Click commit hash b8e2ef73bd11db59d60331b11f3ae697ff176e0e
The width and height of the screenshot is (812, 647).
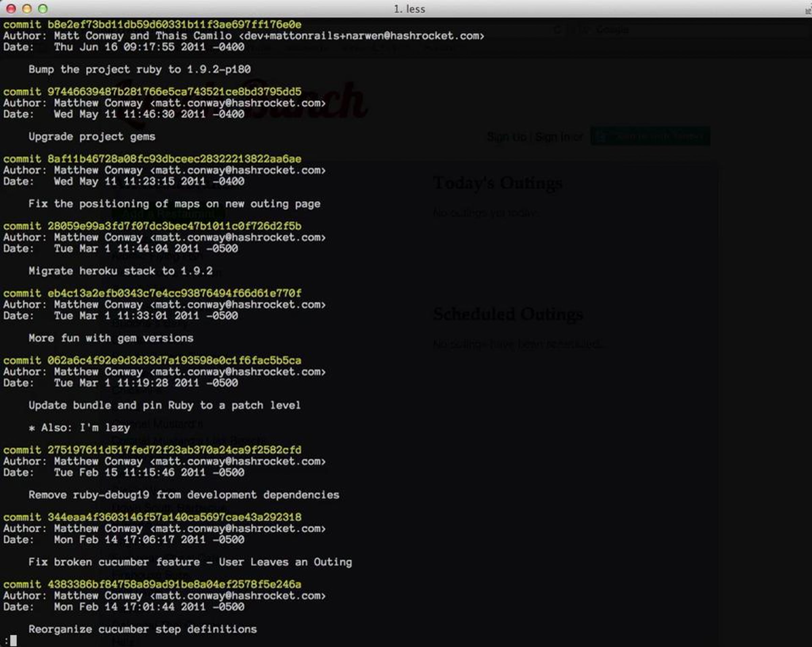point(174,24)
